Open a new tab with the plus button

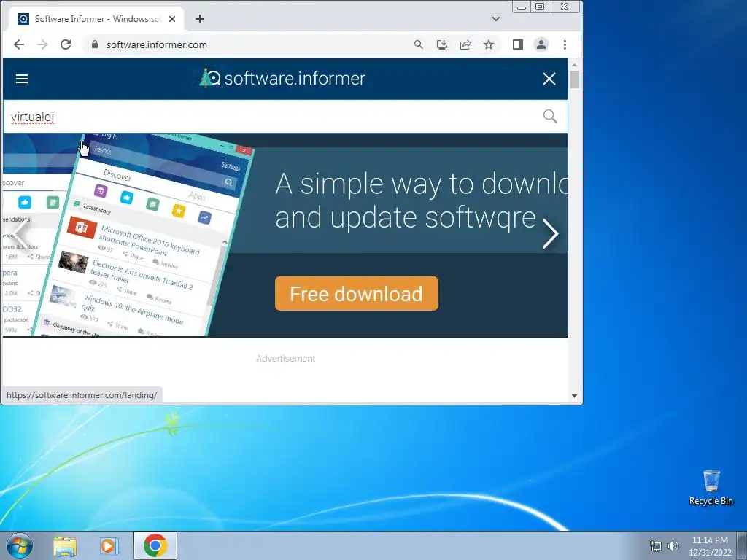point(200,19)
